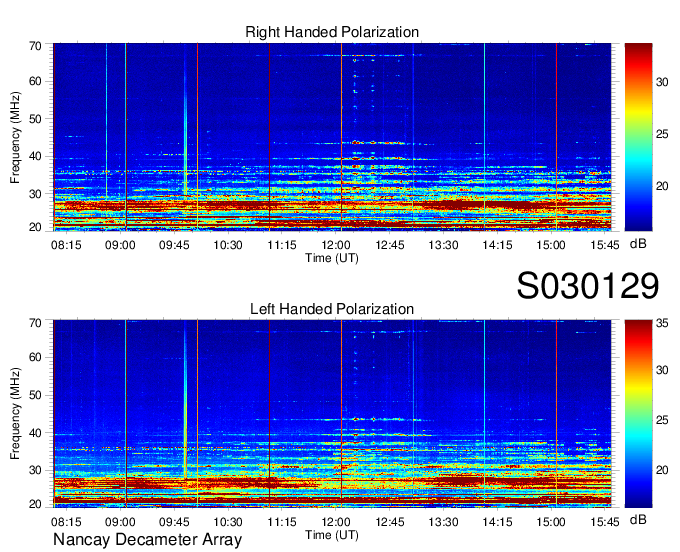Click the '20' frequency tick of Left Handed plot
680x552 pixels.
[35, 504]
